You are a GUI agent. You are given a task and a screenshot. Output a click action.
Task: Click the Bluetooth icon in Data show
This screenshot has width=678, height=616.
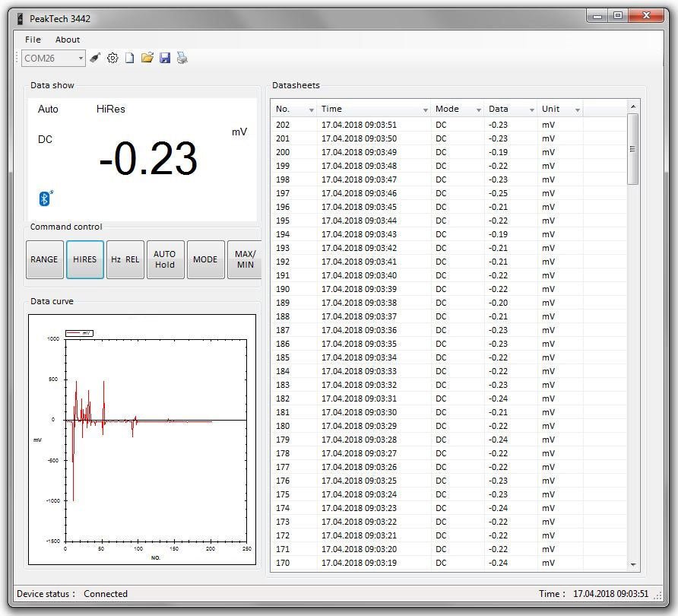tap(46, 198)
